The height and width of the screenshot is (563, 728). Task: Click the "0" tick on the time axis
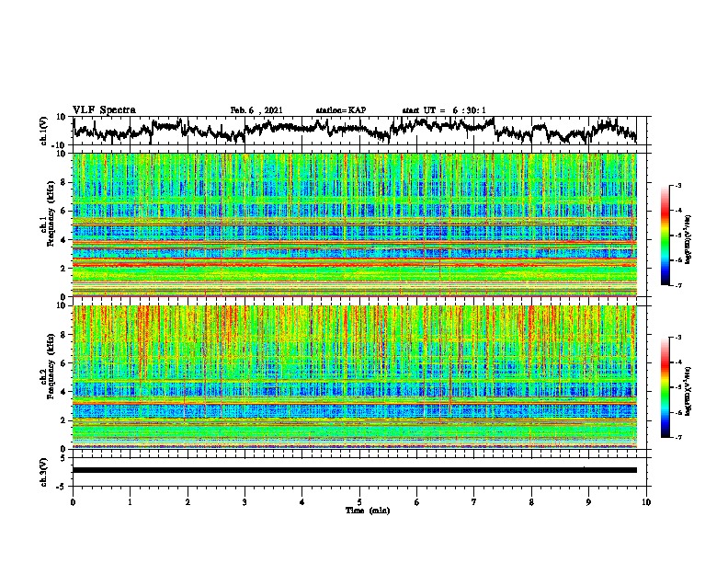(73, 502)
